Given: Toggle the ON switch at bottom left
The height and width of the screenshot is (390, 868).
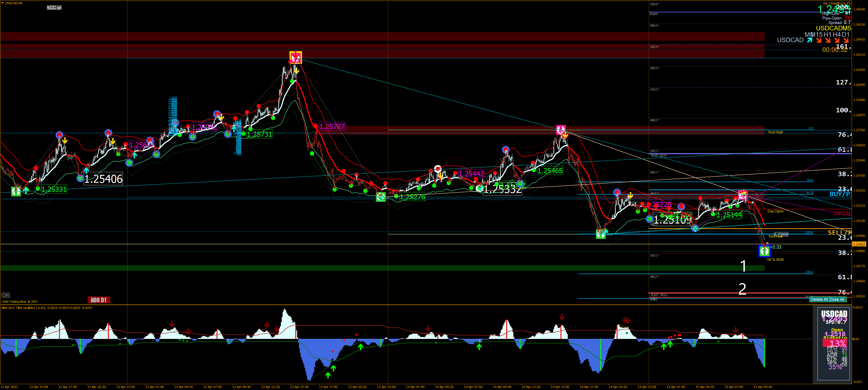Looking at the screenshot, I should (x=6, y=295).
